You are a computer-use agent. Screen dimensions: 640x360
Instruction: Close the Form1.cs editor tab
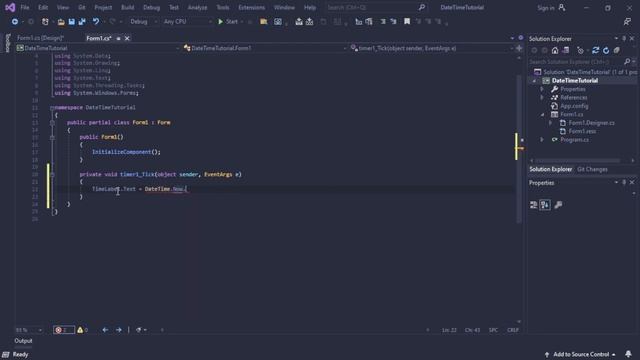pos(127,38)
